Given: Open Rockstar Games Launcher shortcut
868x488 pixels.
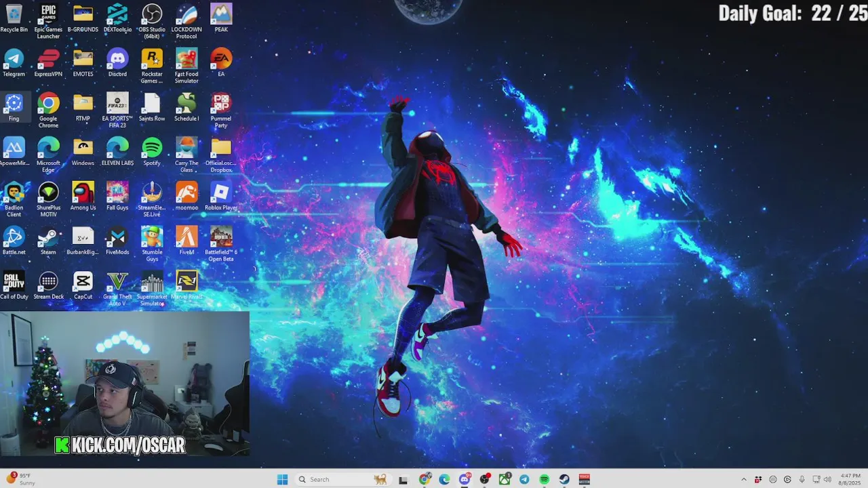Looking at the screenshot, I should [152, 66].
